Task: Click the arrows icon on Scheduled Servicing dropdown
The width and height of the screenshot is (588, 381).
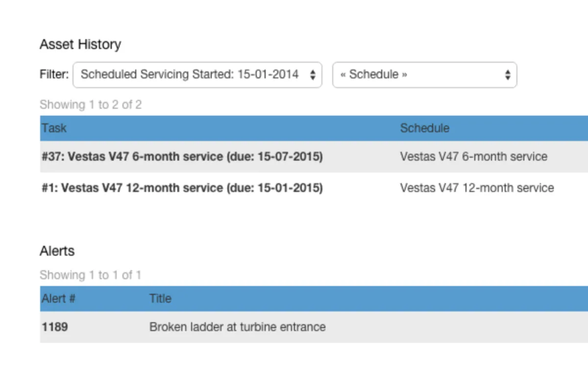Action: click(313, 75)
